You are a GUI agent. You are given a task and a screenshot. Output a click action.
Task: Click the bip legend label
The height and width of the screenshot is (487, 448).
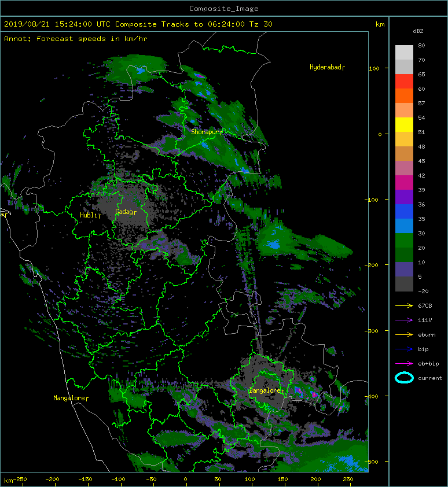(x=424, y=349)
